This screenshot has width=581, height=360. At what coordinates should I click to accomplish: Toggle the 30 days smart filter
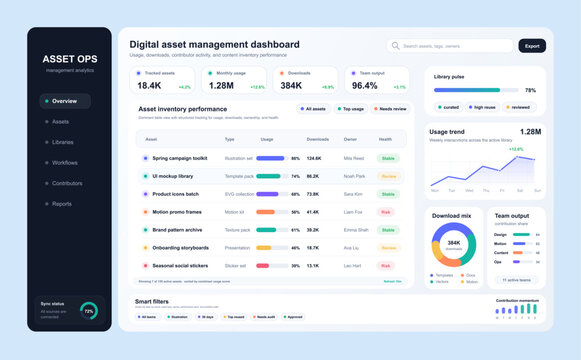(x=206, y=317)
